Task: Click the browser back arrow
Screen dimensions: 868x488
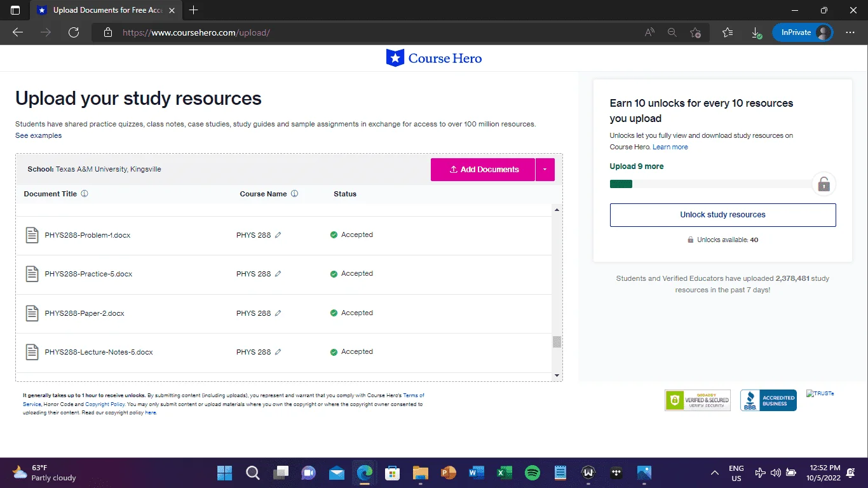Action: tap(18, 32)
